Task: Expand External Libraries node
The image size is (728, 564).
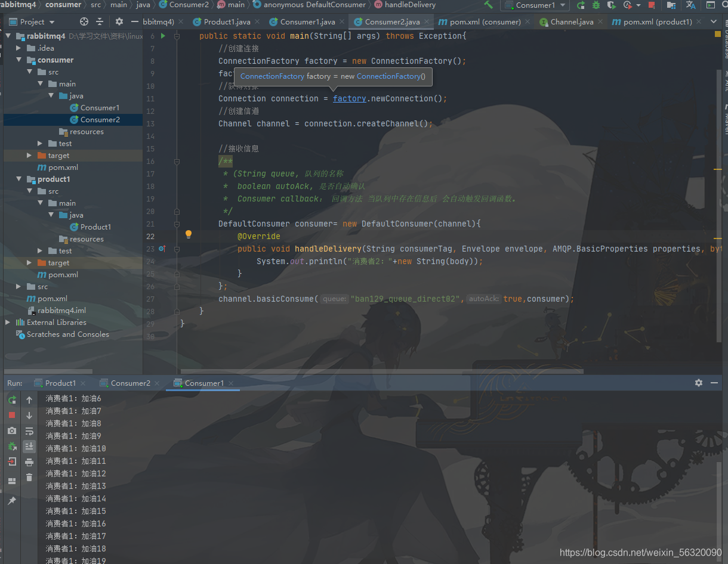Action: pos(8,322)
